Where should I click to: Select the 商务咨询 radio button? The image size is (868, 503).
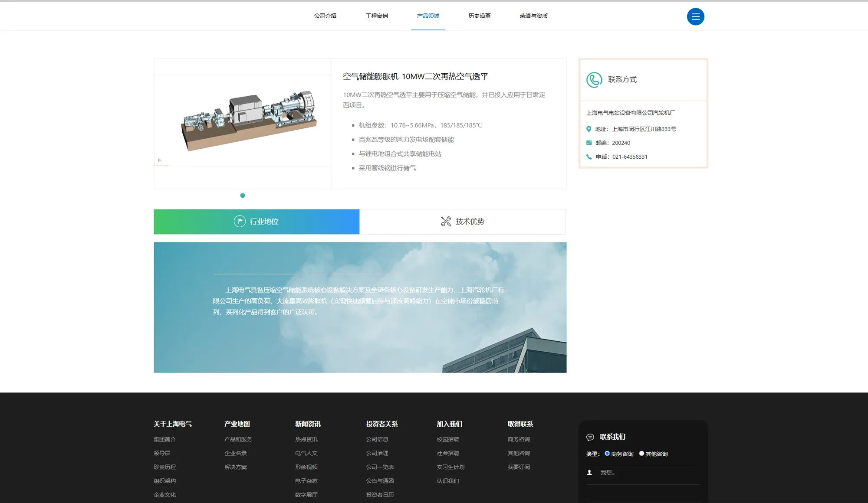pyautogui.click(x=607, y=454)
